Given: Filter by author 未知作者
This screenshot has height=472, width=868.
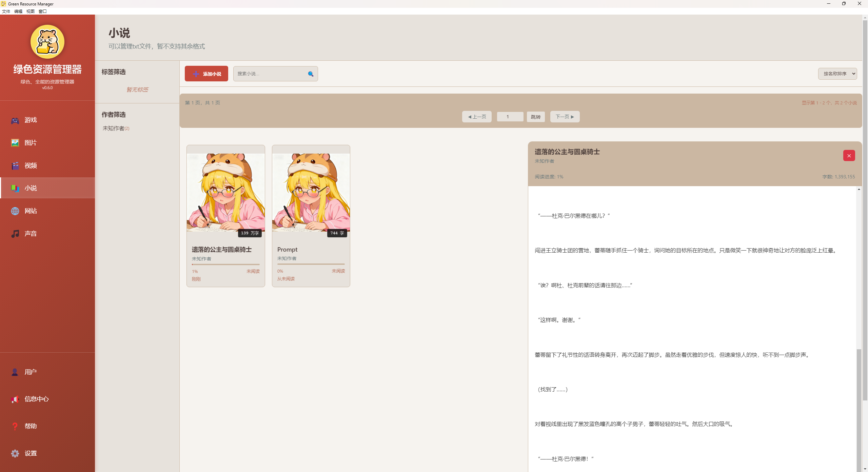Looking at the screenshot, I should coord(116,128).
